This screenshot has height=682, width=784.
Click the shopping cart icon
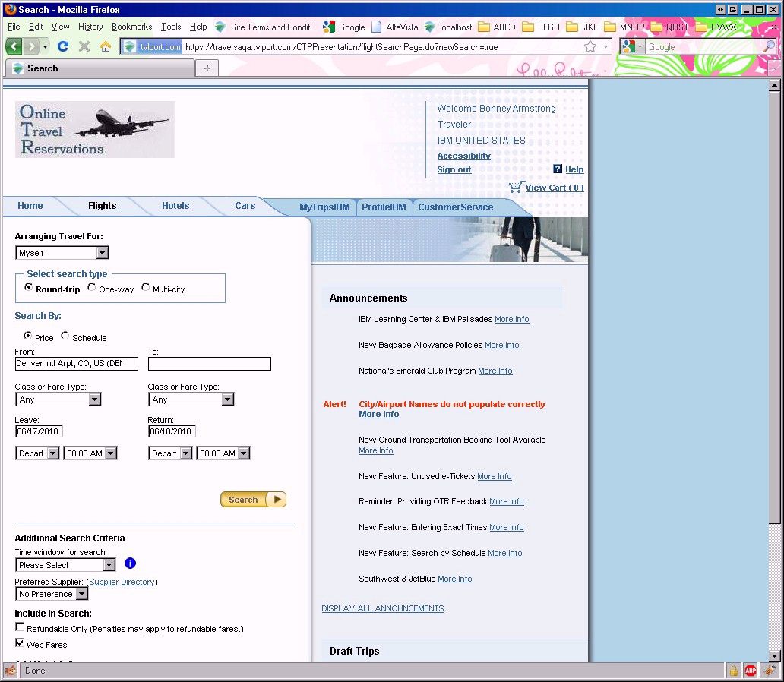(x=516, y=187)
